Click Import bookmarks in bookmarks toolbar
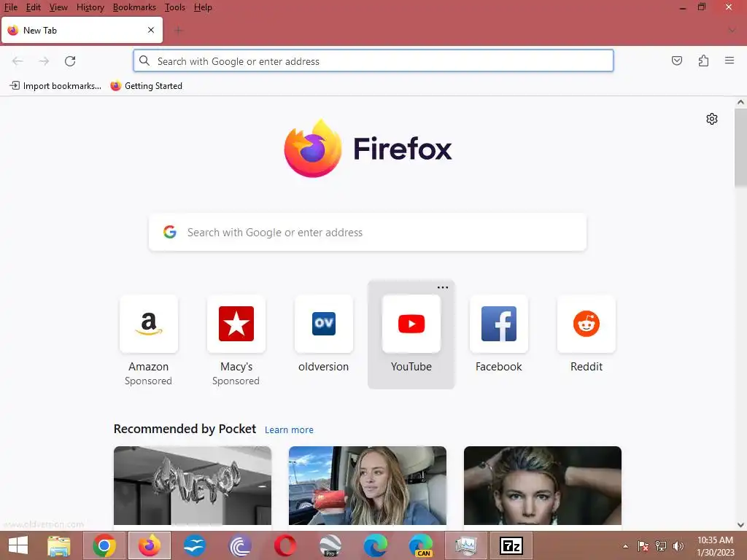This screenshot has height=560, width=747. 55,86
